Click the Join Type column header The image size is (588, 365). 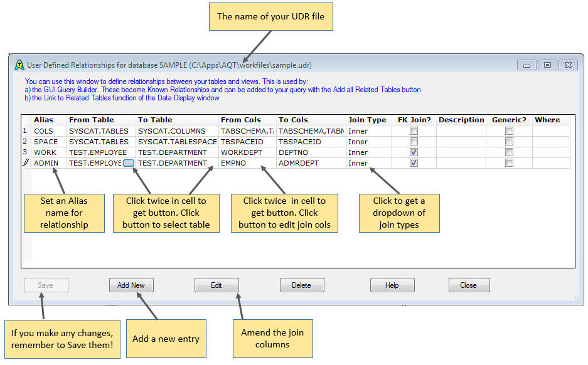(x=369, y=120)
